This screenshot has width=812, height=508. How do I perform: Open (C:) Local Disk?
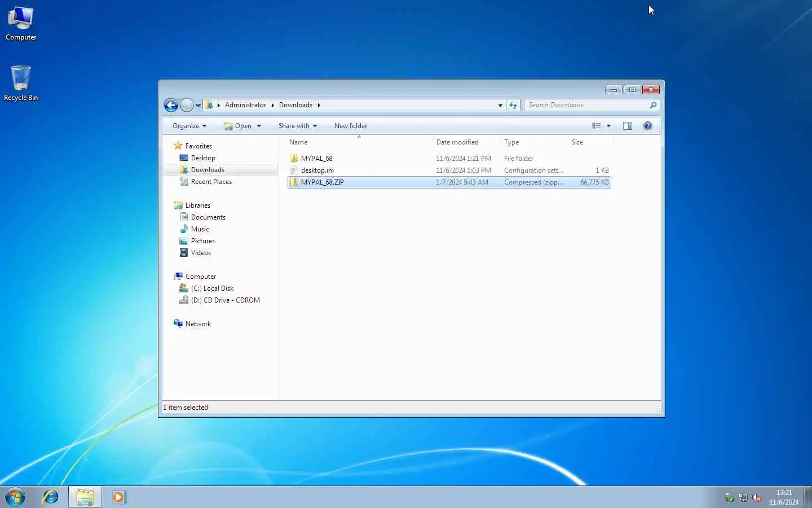point(212,288)
